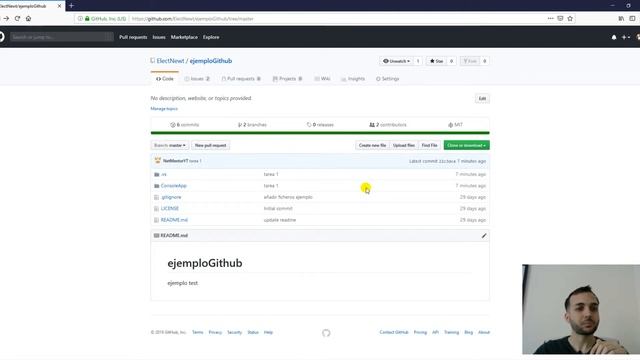Screen dimensions: 640x360
Task: Open README.md in the file list
Action: 174,220
